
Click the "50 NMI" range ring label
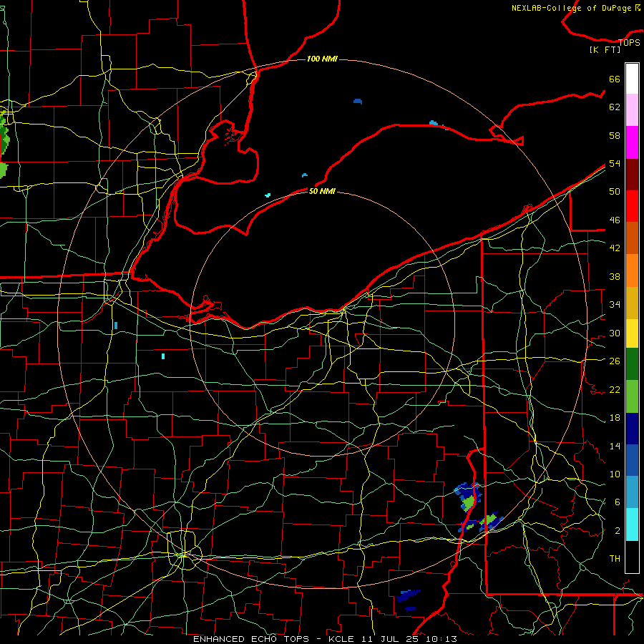tap(322, 191)
